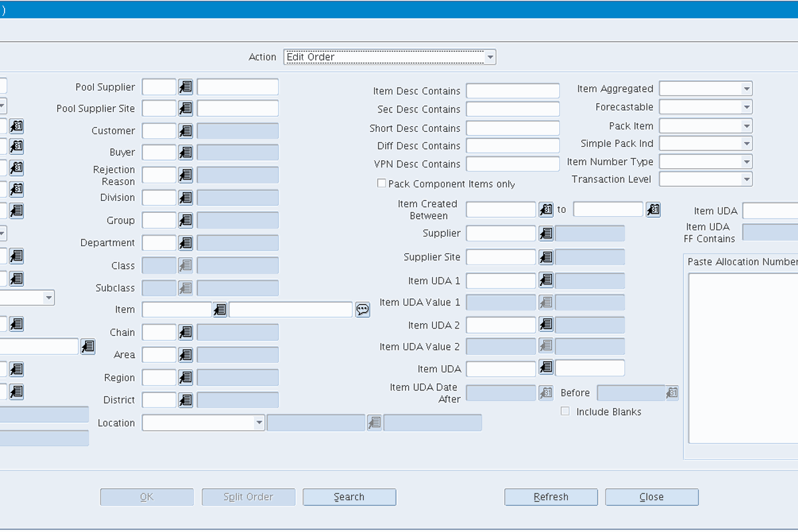The height and width of the screenshot is (532, 798).
Task: Open the Buyer lookup list icon
Action: [x=186, y=152]
